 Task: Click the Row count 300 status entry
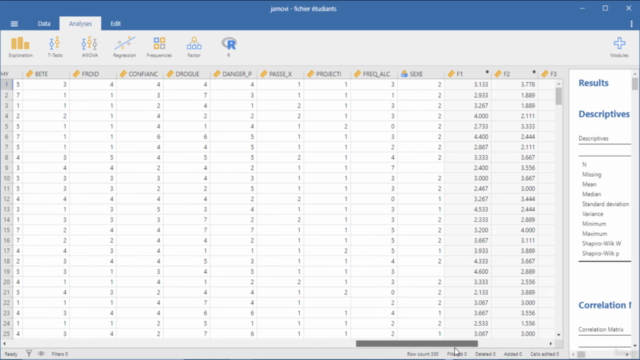coord(422,354)
